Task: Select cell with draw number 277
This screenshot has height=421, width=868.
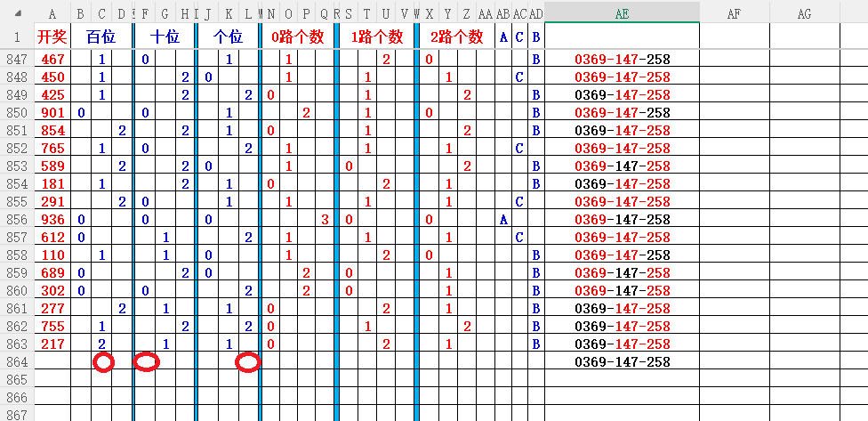Action: pos(52,309)
